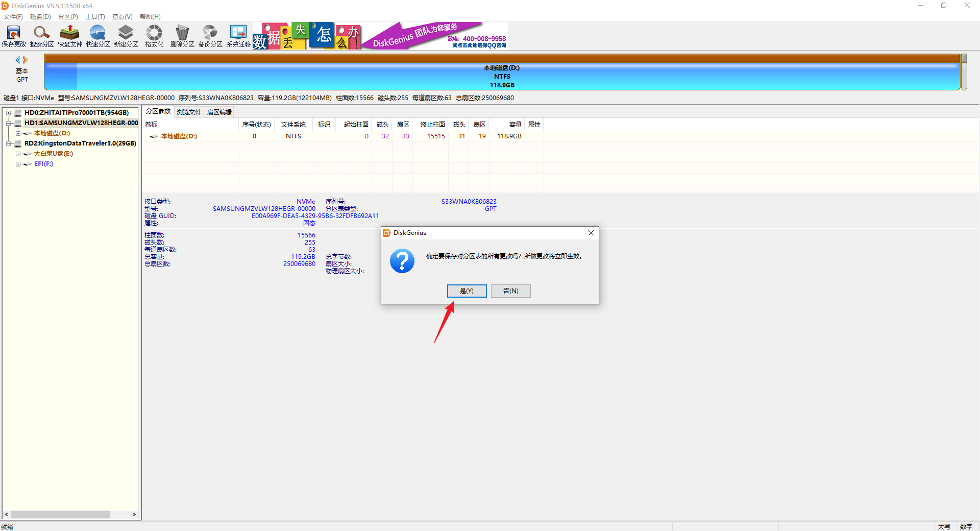Switch to the 扇区编辑 tab
980x531 pixels.
pyautogui.click(x=219, y=112)
